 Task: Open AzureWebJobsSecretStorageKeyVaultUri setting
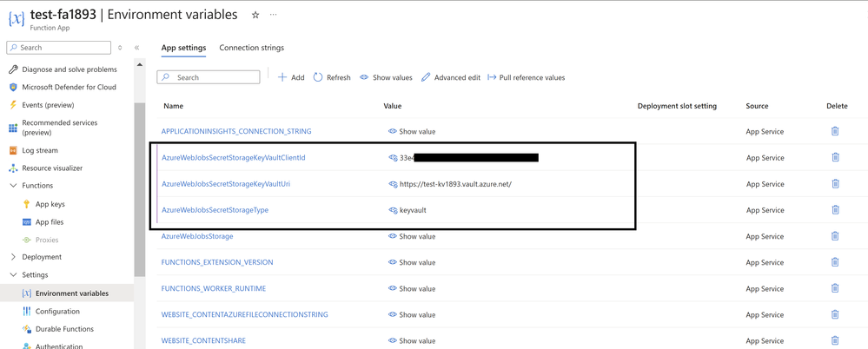(226, 184)
